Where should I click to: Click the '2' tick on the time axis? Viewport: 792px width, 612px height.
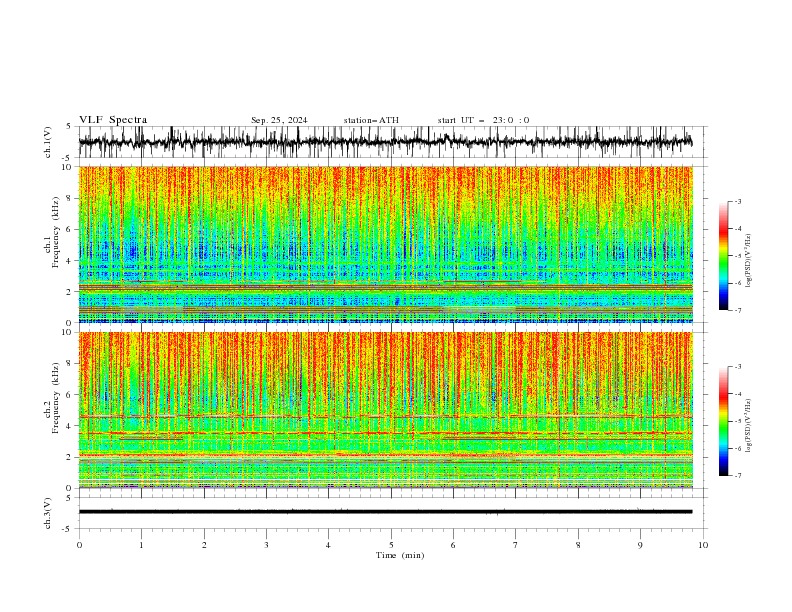point(204,545)
